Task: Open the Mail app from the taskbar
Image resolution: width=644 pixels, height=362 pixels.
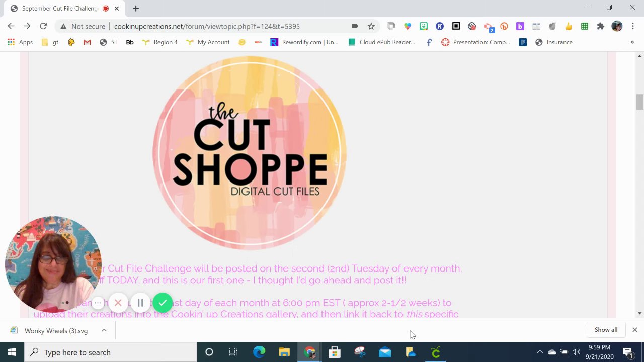Action: pos(385,352)
